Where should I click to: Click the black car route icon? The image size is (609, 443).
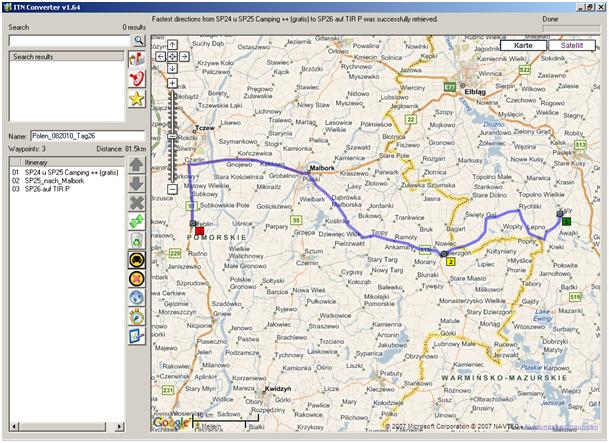coord(137,260)
